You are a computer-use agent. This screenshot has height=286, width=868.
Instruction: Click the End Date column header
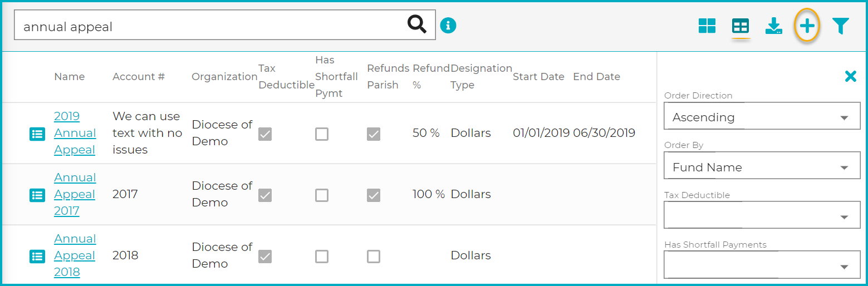(596, 77)
